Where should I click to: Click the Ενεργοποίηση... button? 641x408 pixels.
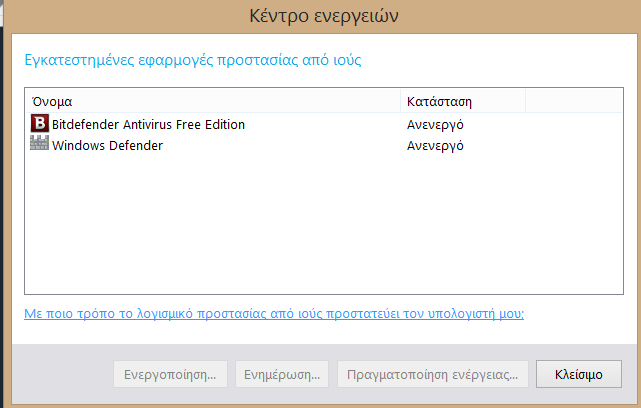[x=170, y=374]
